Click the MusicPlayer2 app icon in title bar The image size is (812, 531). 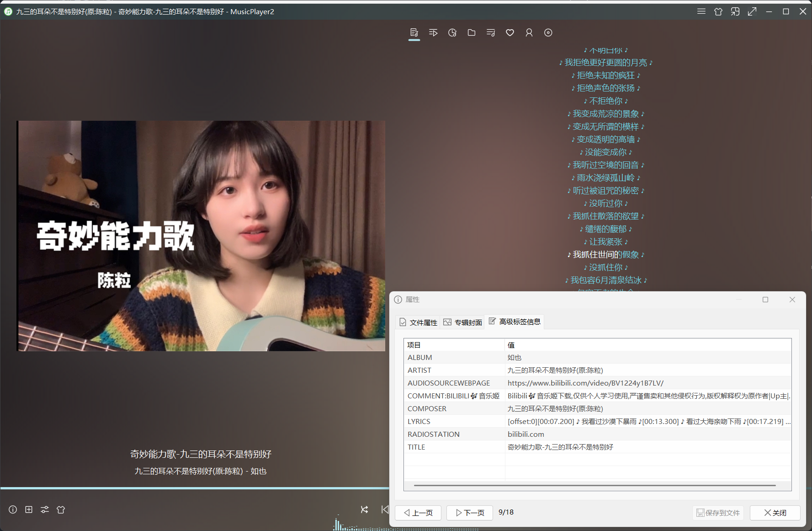(x=8, y=11)
